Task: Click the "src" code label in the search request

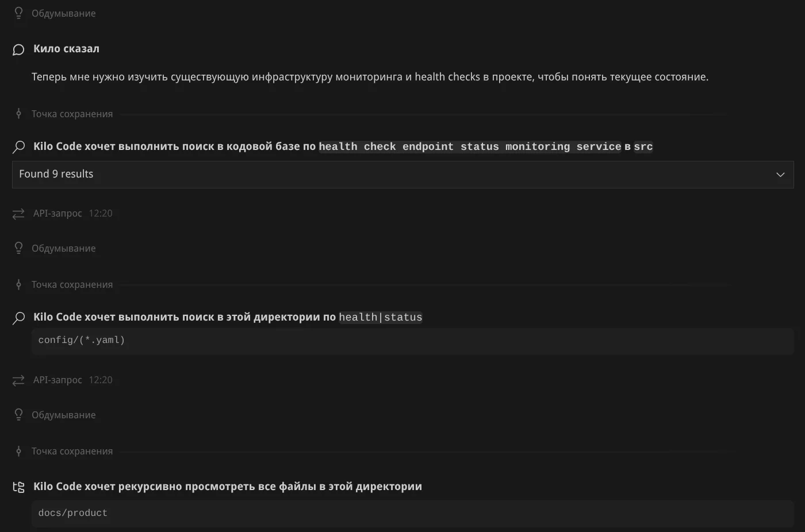Action: [643, 147]
